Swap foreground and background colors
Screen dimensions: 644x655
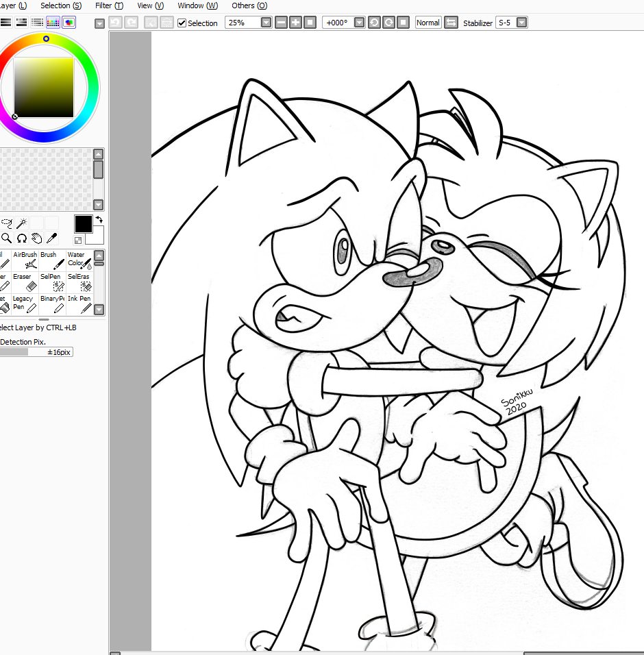pos(99,219)
